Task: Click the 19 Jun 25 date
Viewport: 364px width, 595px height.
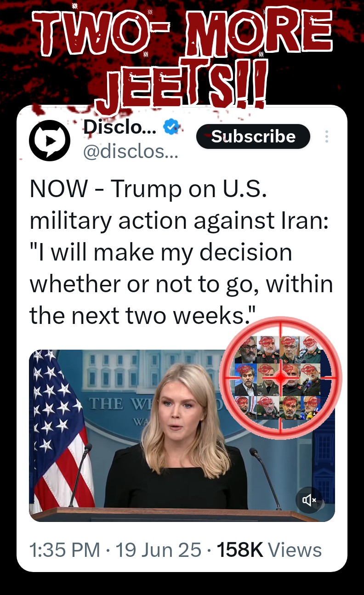Action: coord(159,550)
